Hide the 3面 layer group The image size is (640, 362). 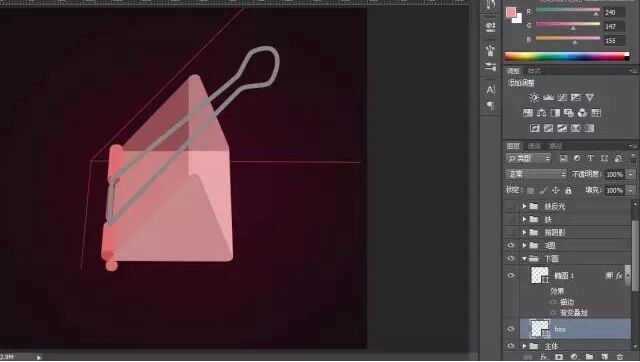tap(511, 245)
